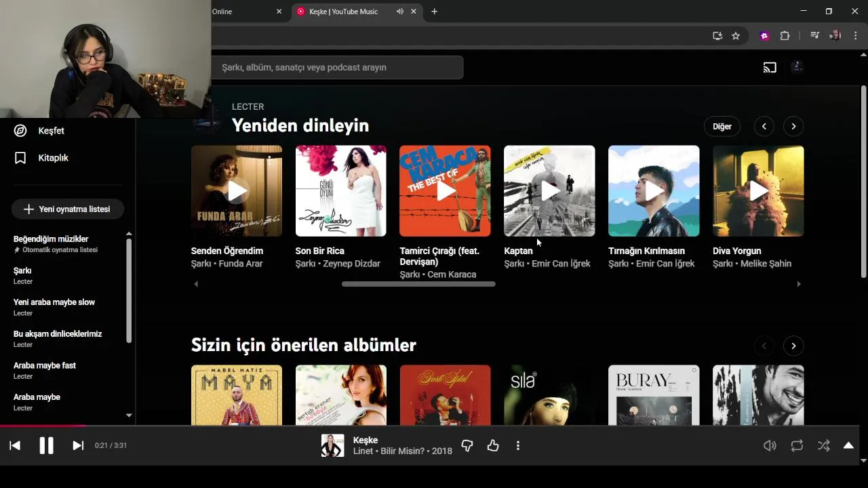
Task: Go to previous items in Yeniden dinleyin
Action: (764, 126)
